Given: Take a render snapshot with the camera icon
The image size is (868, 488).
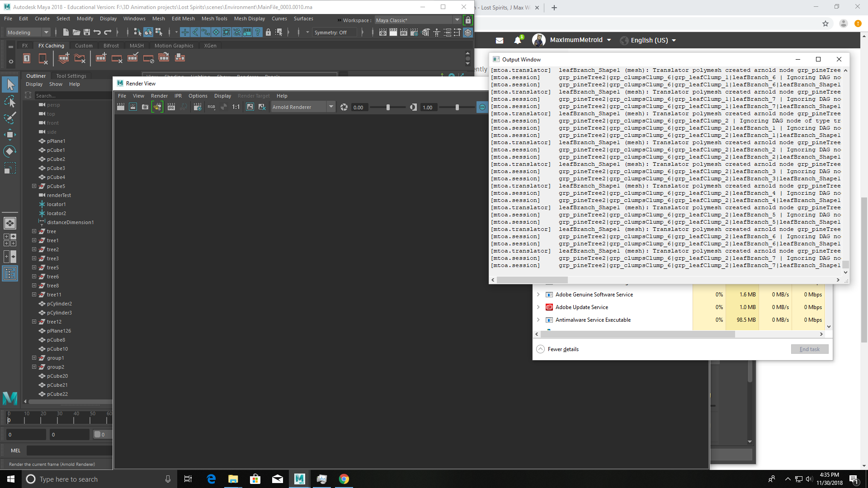Looking at the screenshot, I should click(x=145, y=107).
